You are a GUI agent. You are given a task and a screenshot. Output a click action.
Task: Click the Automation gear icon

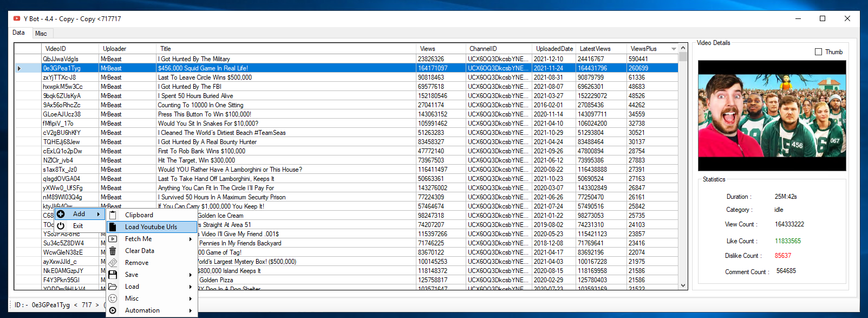(x=113, y=310)
